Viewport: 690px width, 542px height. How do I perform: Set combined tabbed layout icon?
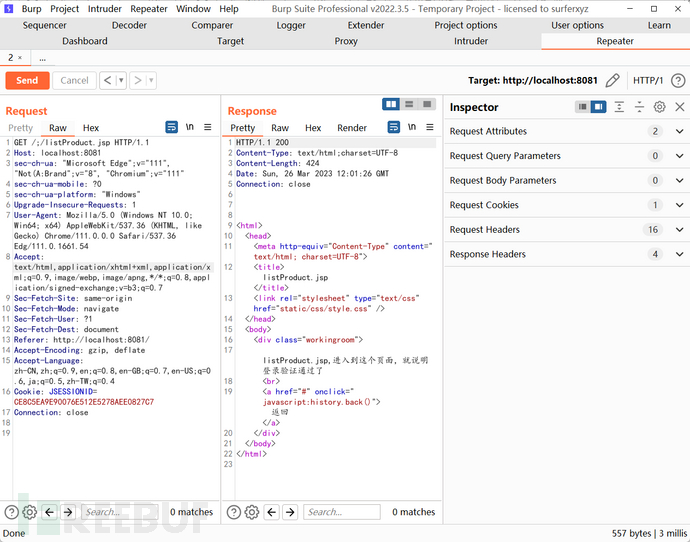pos(427,104)
